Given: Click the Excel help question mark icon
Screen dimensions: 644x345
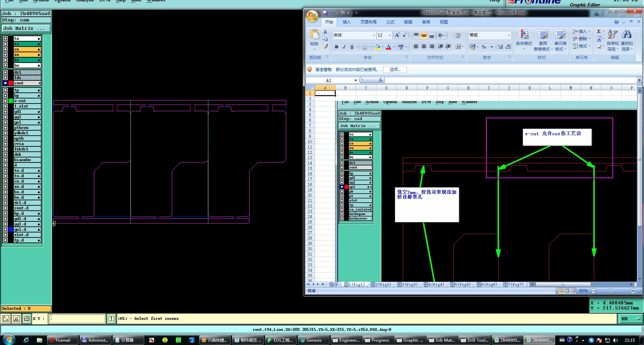Looking at the screenshot, I should point(616,22).
